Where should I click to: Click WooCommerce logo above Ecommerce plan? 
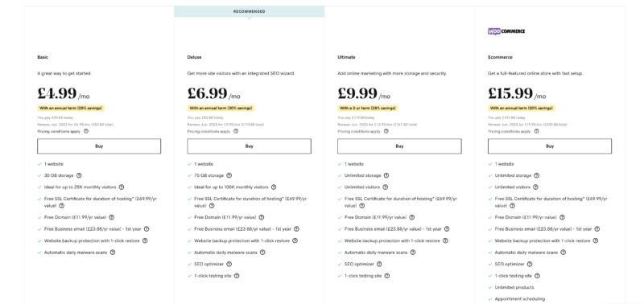click(x=506, y=31)
